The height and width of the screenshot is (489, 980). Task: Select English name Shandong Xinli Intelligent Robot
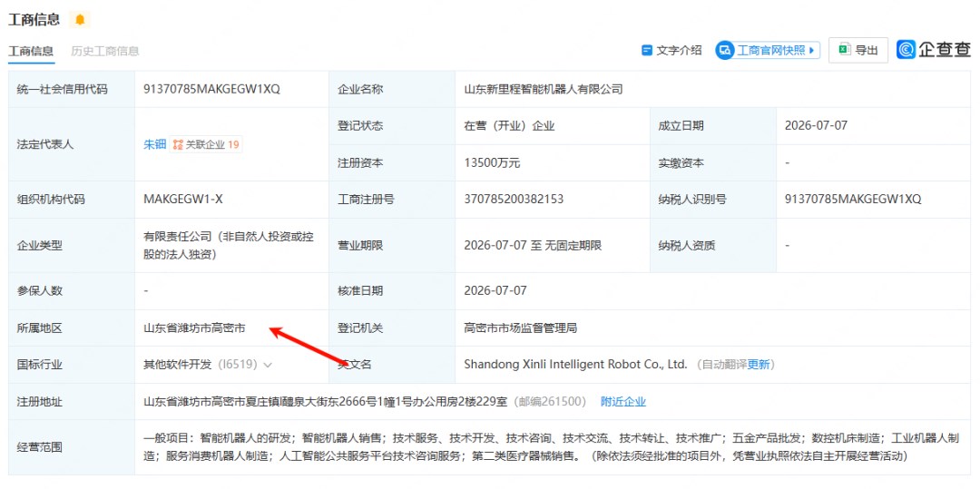[575, 365]
